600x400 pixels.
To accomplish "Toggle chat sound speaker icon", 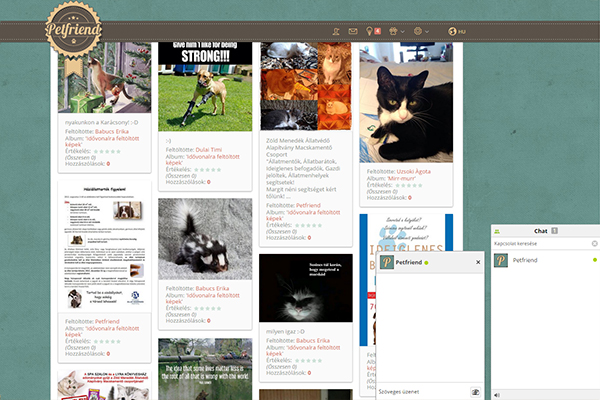I will pyautogui.click(x=497, y=392).
